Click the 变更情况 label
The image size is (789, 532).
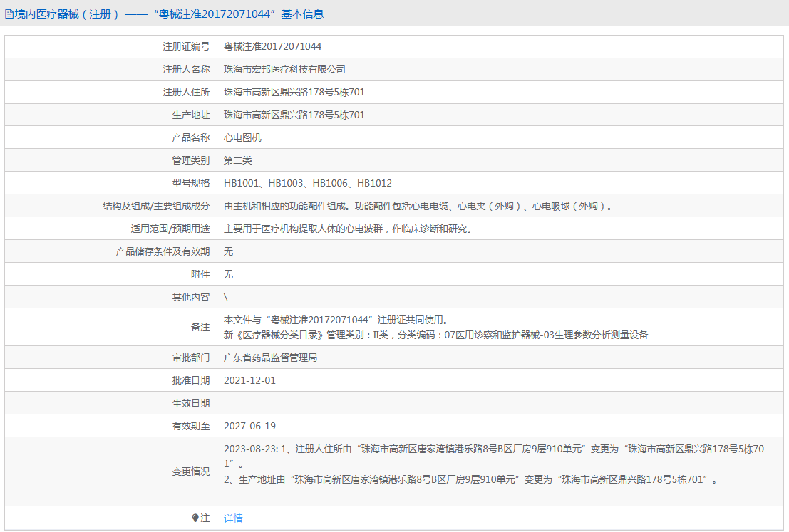(191, 471)
